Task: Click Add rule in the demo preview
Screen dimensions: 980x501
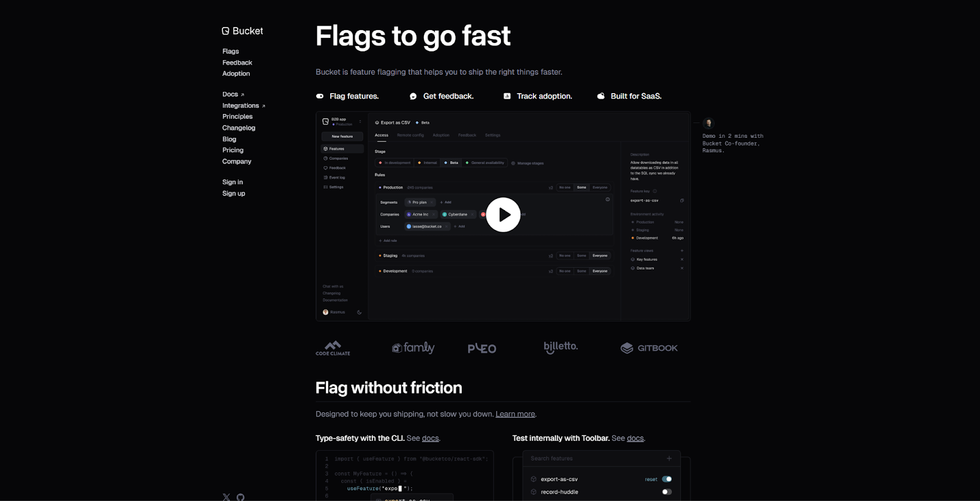Action: pos(388,241)
